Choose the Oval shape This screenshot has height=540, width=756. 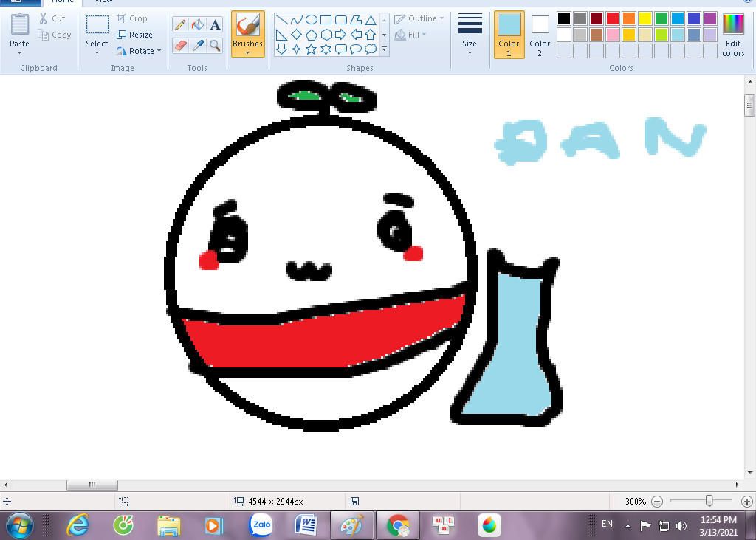click(312, 20)
